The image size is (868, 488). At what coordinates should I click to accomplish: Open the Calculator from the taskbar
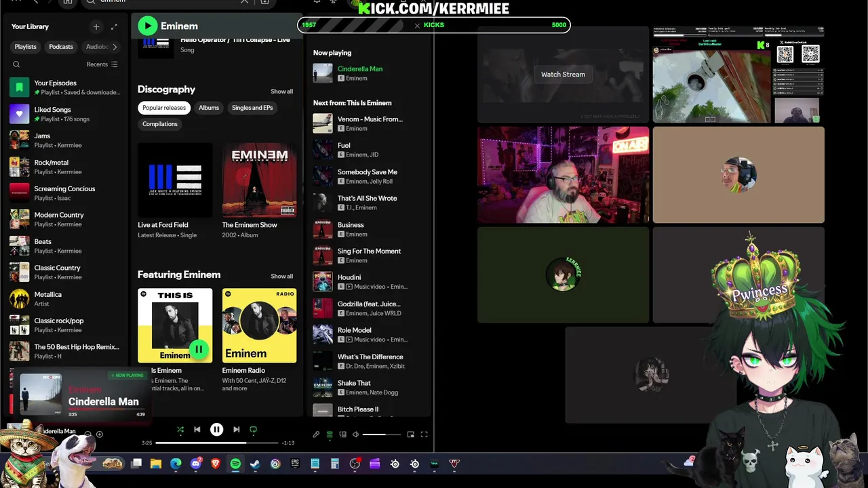point(334,464)
